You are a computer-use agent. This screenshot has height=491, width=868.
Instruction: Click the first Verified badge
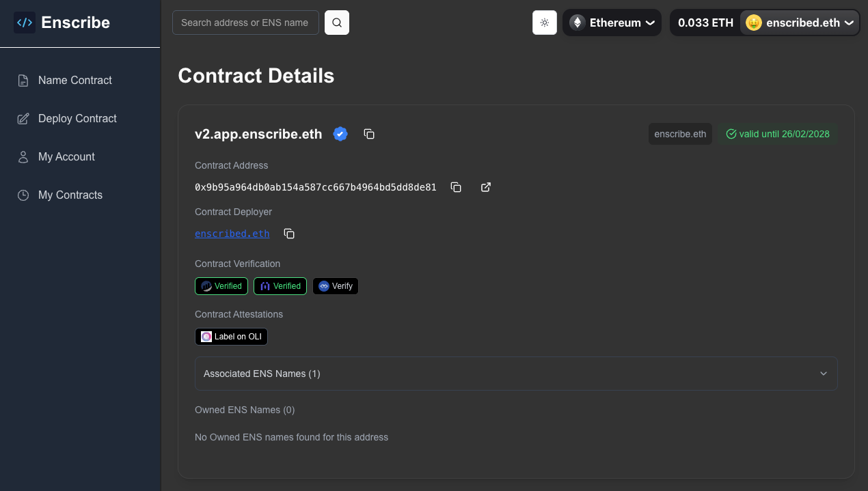point(221,285)
